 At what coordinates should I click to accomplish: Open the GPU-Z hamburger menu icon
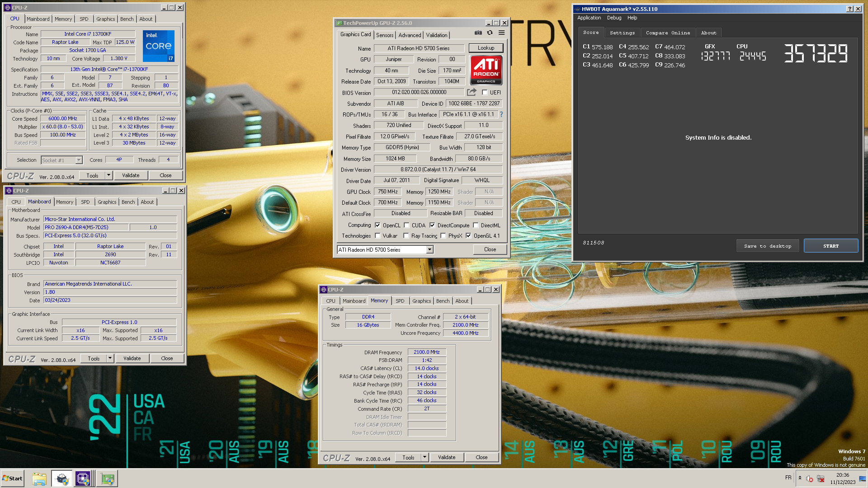click(501, 33)
